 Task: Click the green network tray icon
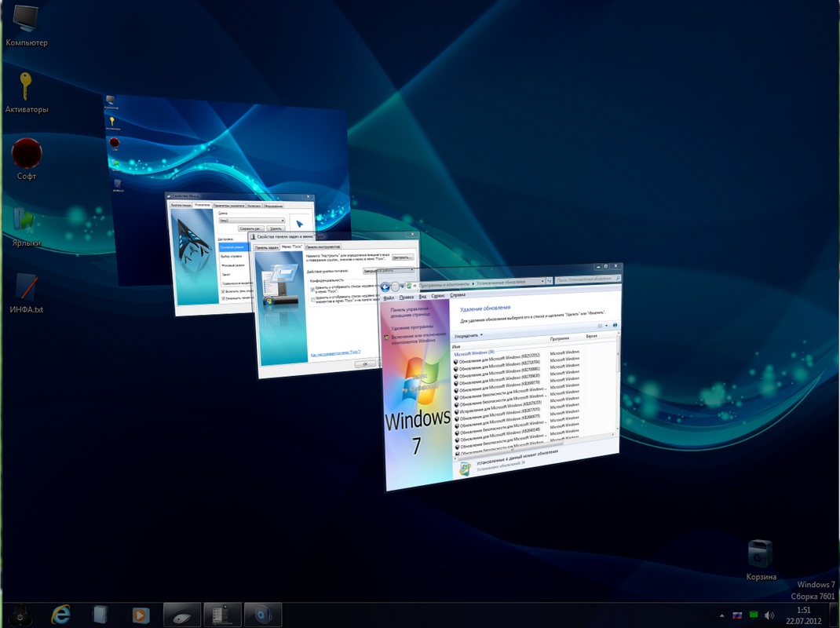pyautogui.click(x=753, y=615)
